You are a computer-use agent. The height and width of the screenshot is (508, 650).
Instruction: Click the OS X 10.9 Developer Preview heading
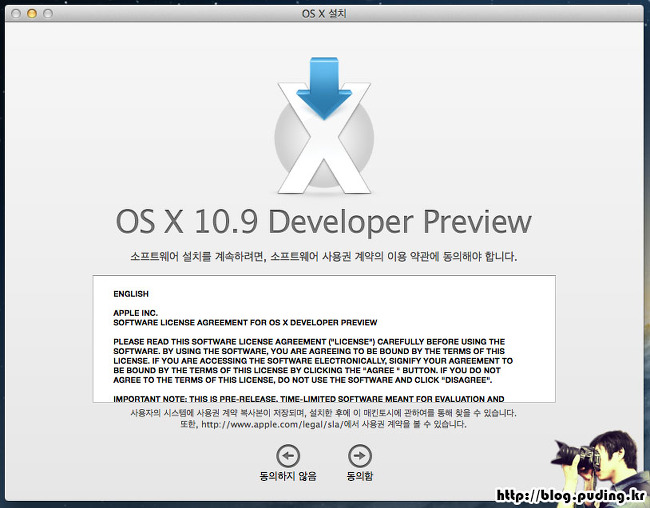point(323,222)
